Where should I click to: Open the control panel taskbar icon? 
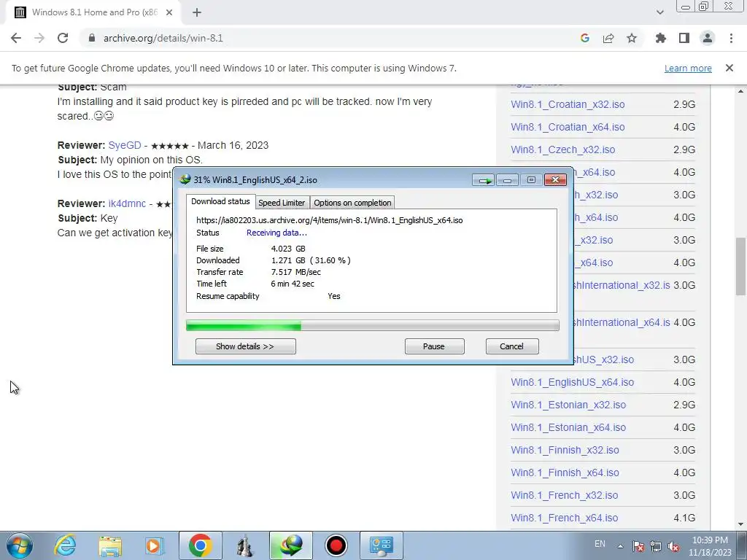[381, 545]
